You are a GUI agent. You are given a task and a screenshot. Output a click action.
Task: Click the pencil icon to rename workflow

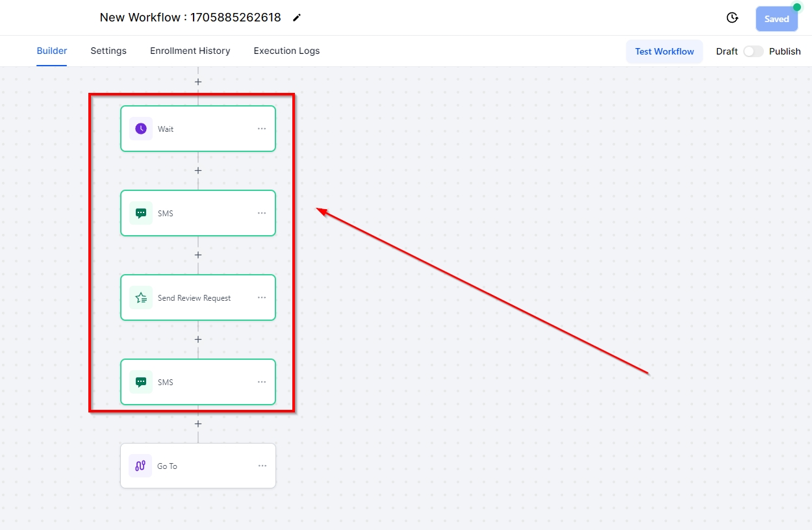pos(297,18)
